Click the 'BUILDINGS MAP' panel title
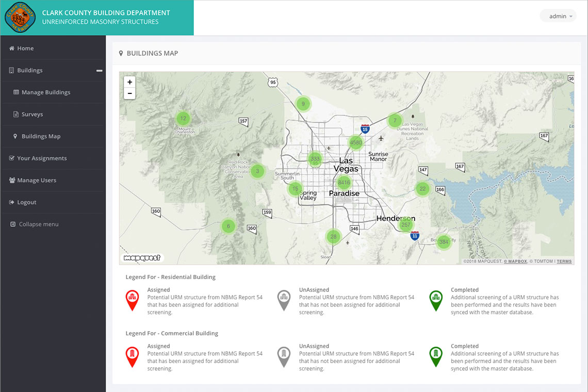 point(152,53)
